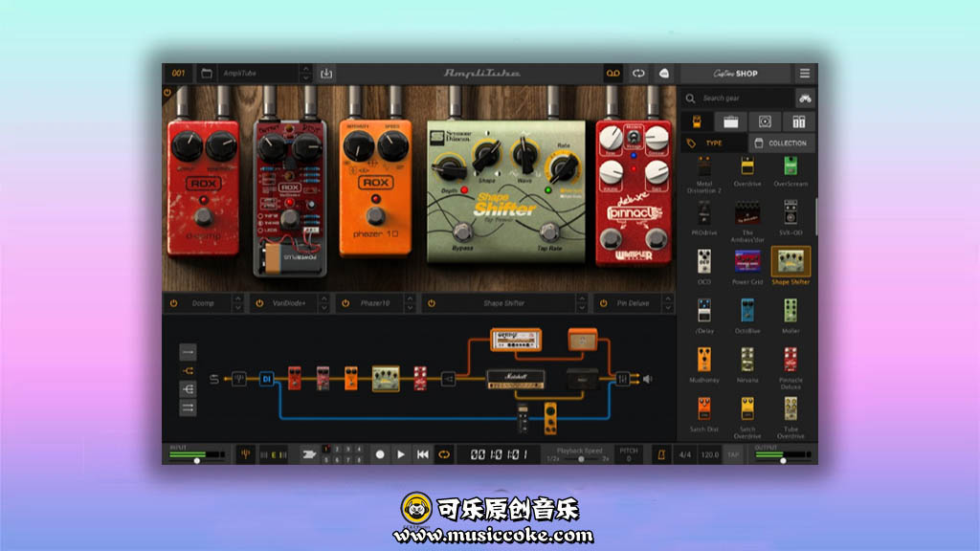This screenshot has height=551, width=980.
Task: Adjust the Playback Speed slider
Action: [579, 459]
